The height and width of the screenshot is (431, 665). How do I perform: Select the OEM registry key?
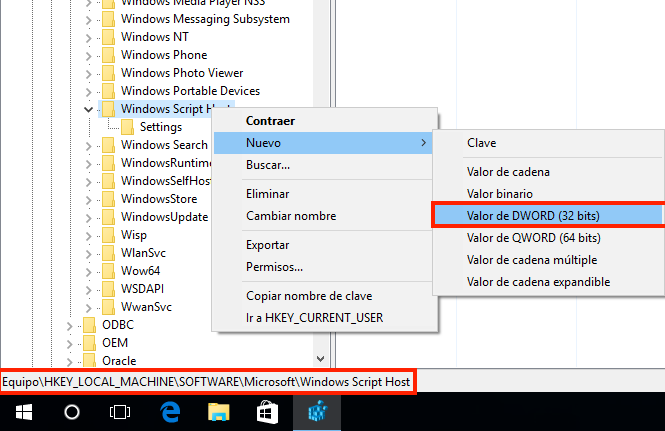[x=115, y=343]
